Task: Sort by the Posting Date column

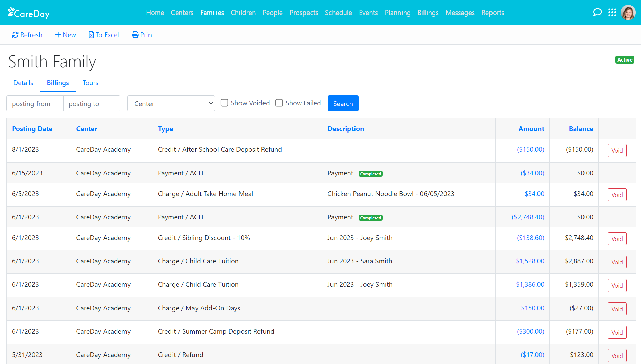Action: click(32, 129)
